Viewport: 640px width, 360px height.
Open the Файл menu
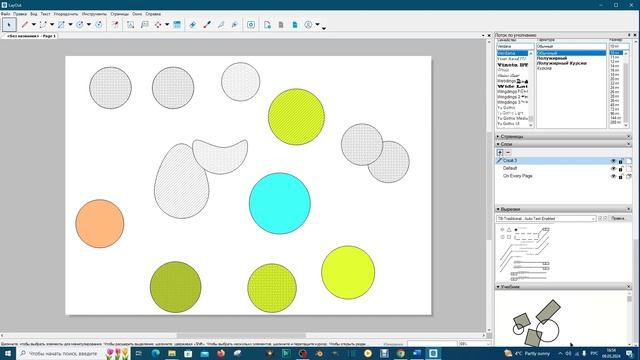click(5, 14)
